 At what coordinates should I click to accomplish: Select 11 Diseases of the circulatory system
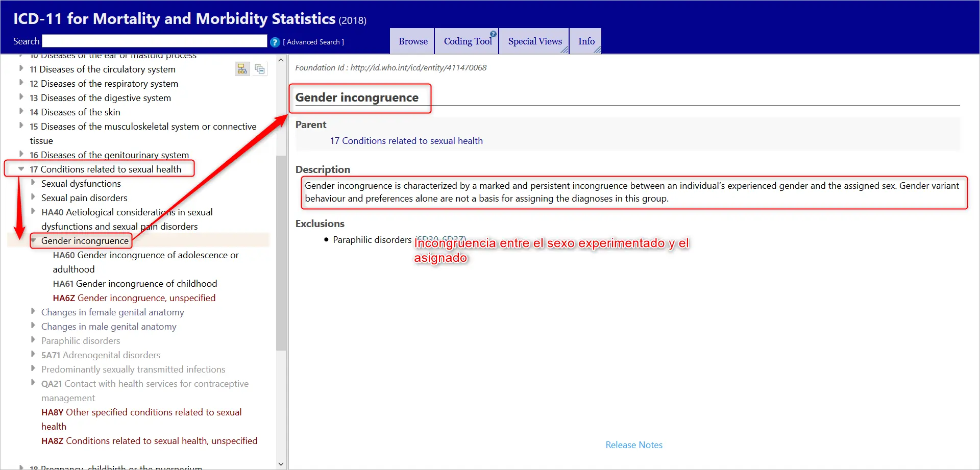tap(103, 69)
